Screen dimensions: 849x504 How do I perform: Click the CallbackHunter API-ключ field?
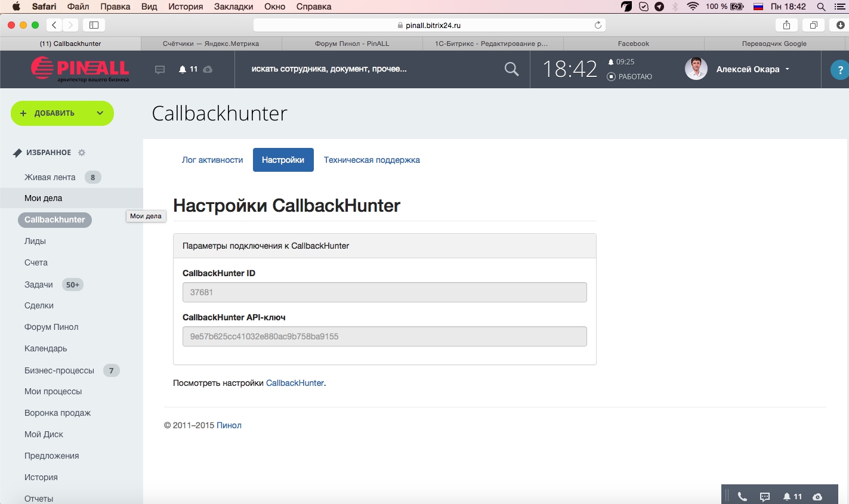click(384, 336)
